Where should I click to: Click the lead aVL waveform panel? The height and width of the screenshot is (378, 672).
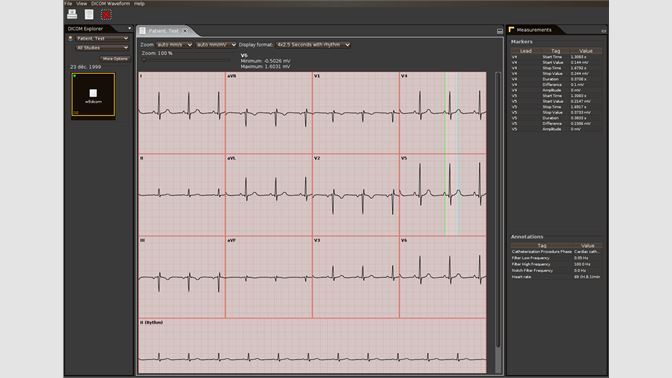click(x=269, y=195)
